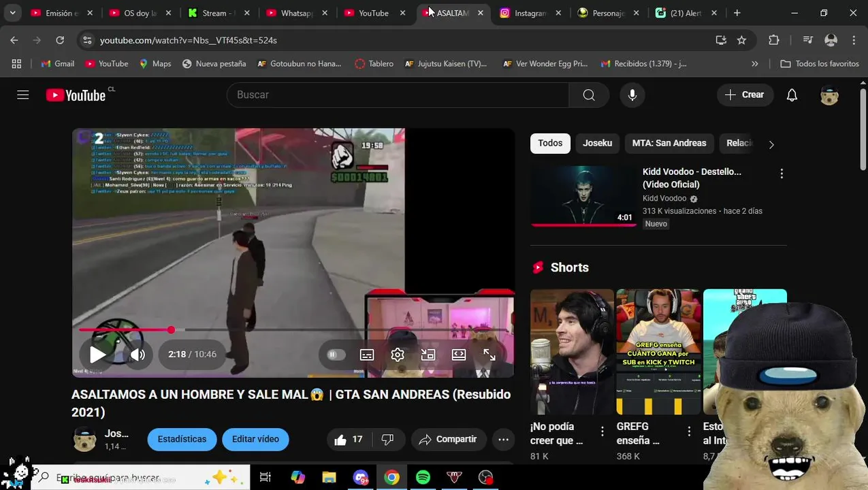Image resolution: width=868 pixels, height=490 pixels.
Task: Open a new browser tab
Action: pyautogui.click(x=737, y=13)
